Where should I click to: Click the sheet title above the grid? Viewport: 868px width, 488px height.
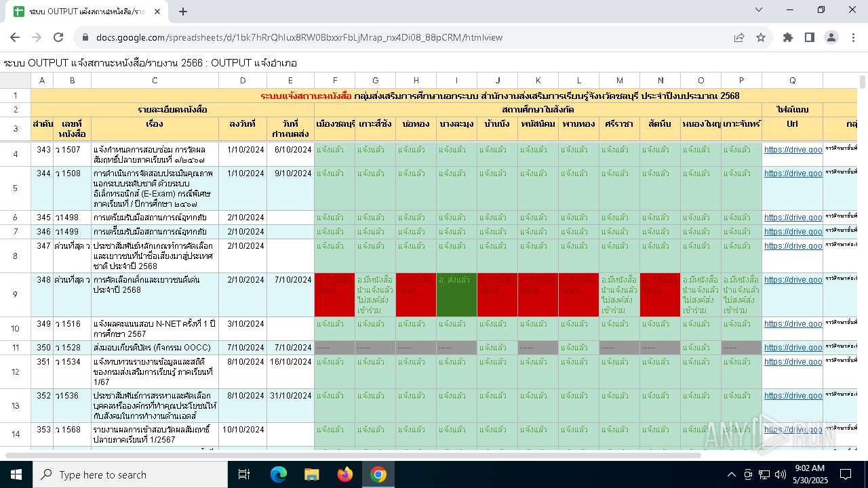(150, 63)
